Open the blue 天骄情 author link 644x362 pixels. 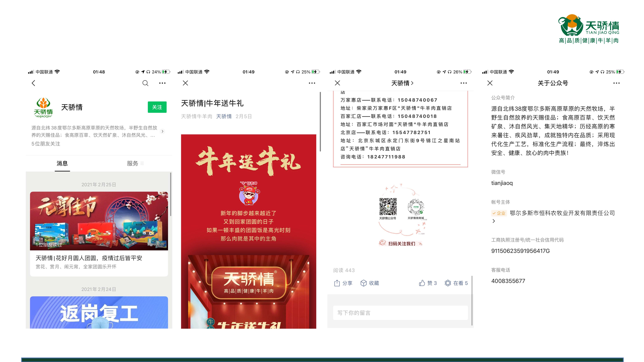(224, 116)
